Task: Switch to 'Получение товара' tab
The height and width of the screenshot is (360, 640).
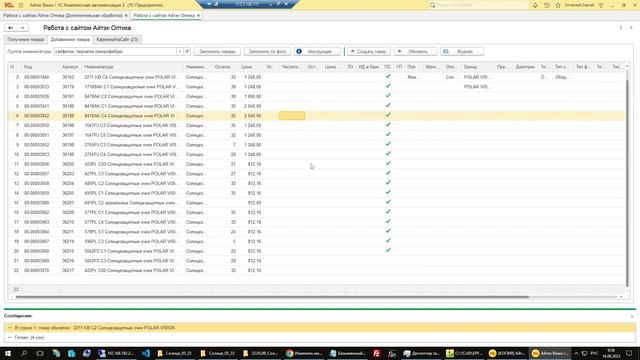Action: (x=26, y=40)
